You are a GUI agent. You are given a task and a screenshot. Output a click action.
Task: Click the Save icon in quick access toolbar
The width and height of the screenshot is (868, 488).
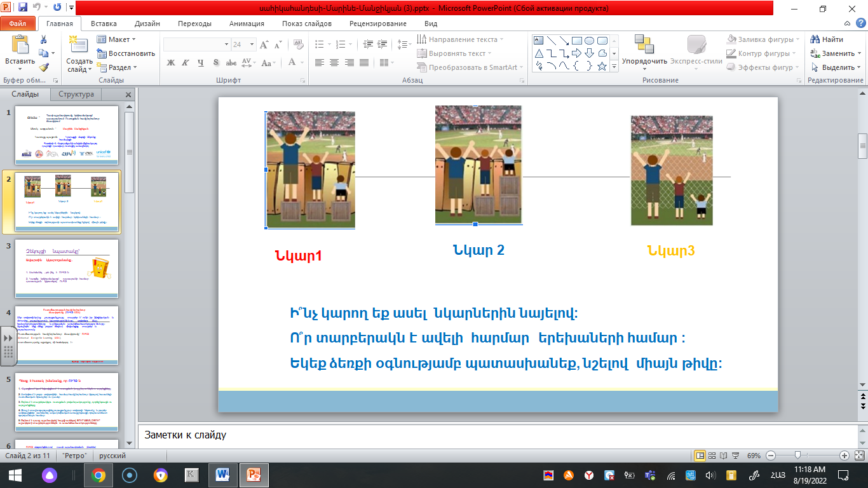23,8
